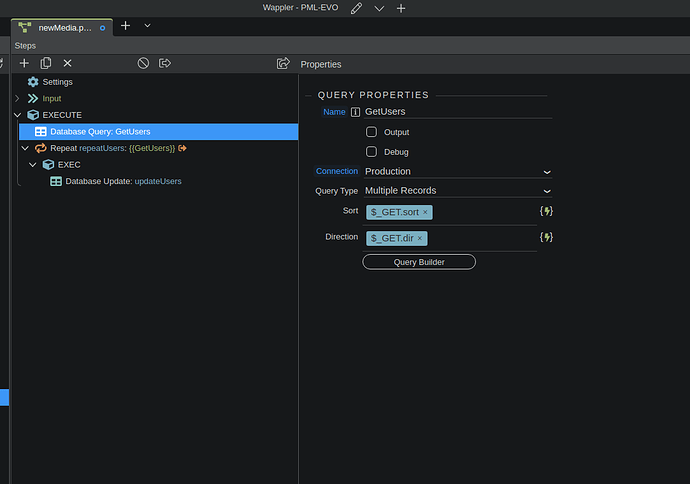
Task: Select the Settings tree row label
Action: pyautogui.click(x=57, y=82)
